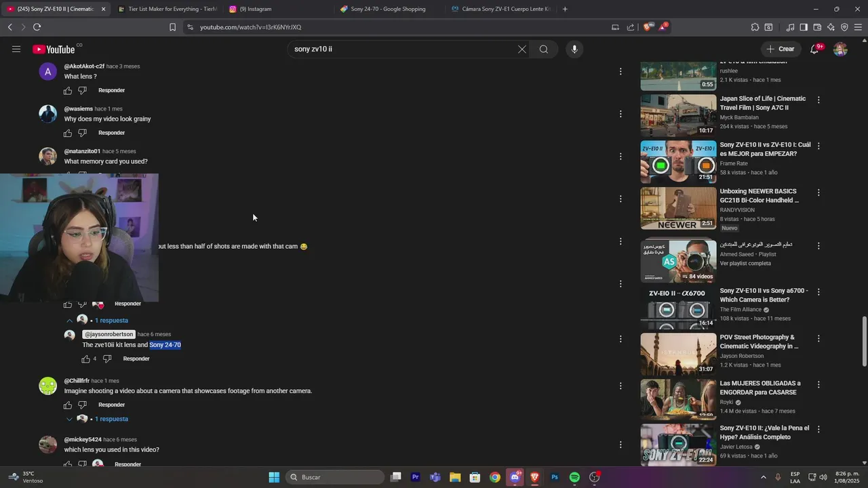Open the browser main hamburger menu

tap(858, 27)
